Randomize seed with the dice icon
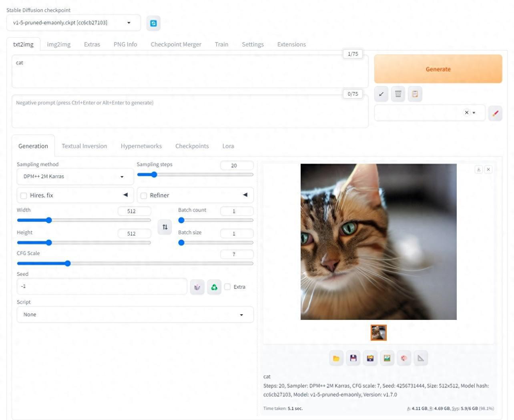Image resolution: width=514 pixels, height=420 pixels. (x=197, y=287)
